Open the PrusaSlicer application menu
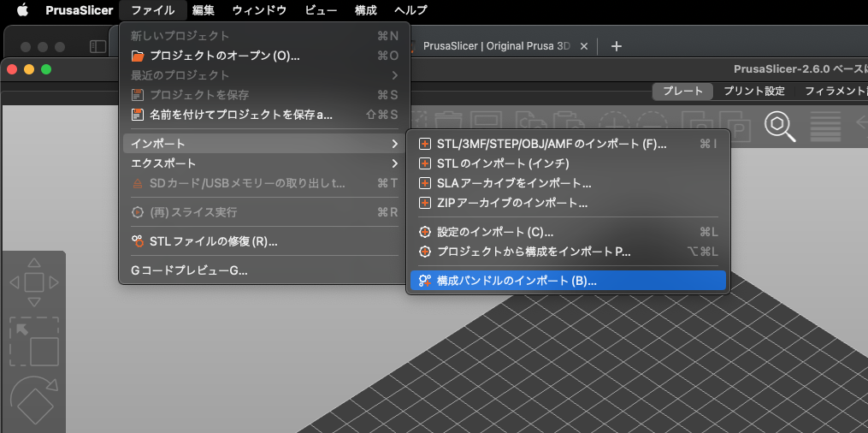 [80, 10]
